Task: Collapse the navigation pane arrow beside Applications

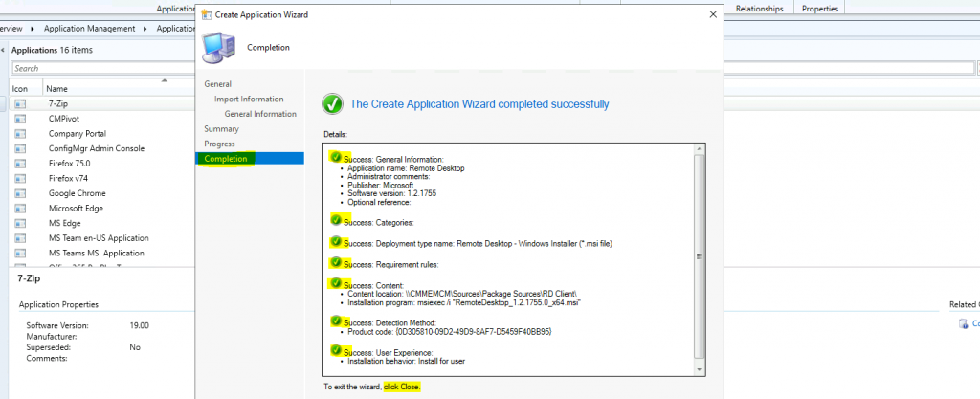Action: click(3, 50)
